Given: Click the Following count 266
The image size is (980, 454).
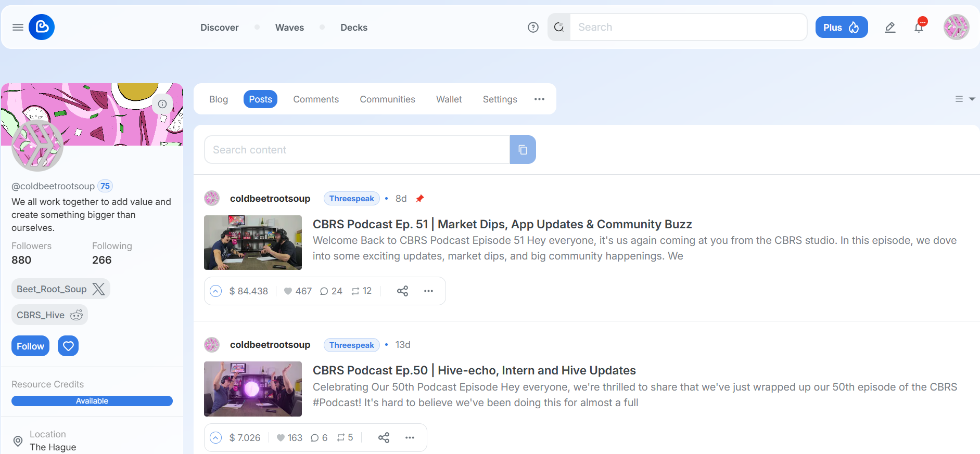Looking at the screenshot, I should point(102,260).
